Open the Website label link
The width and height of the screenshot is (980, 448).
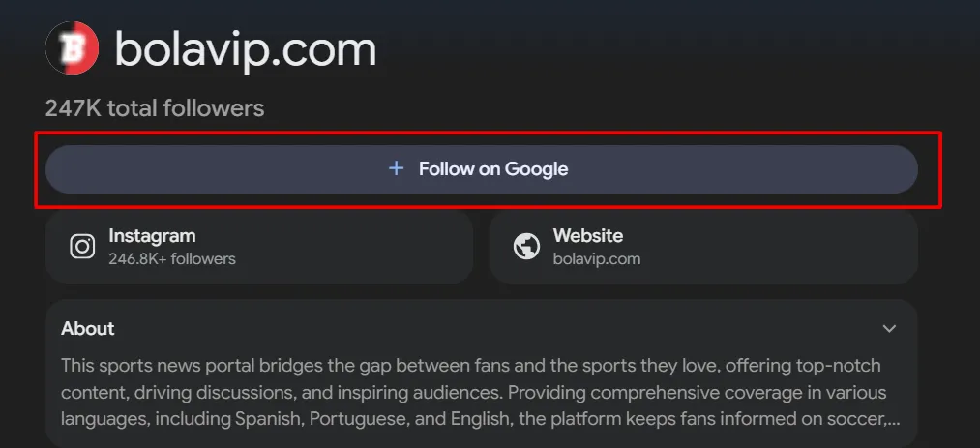[x=587, y=235]
